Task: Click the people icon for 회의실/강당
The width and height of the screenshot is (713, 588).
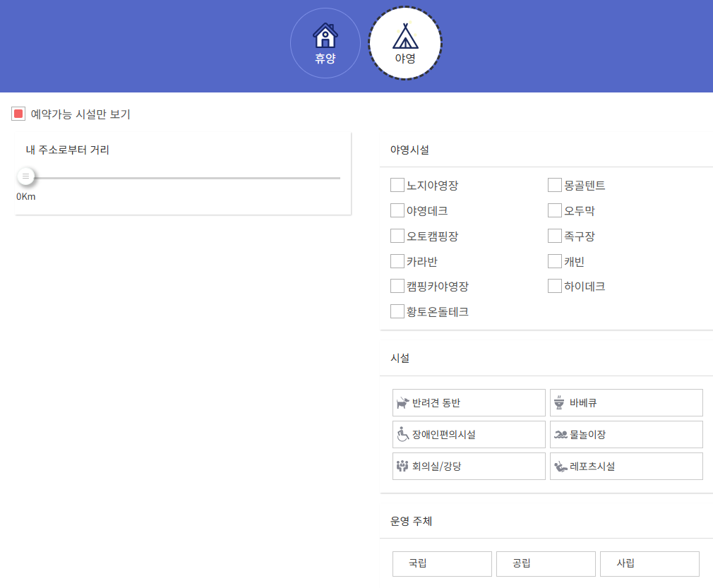Action: 403,466
